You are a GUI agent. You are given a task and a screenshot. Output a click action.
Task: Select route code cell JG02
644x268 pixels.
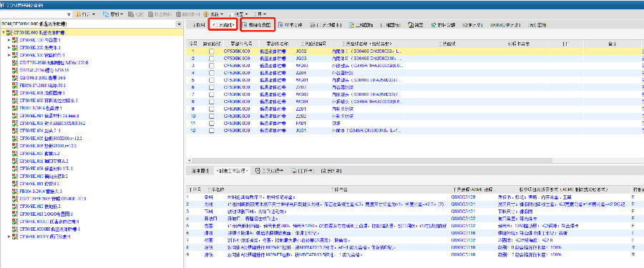click(x=301, y=51)
